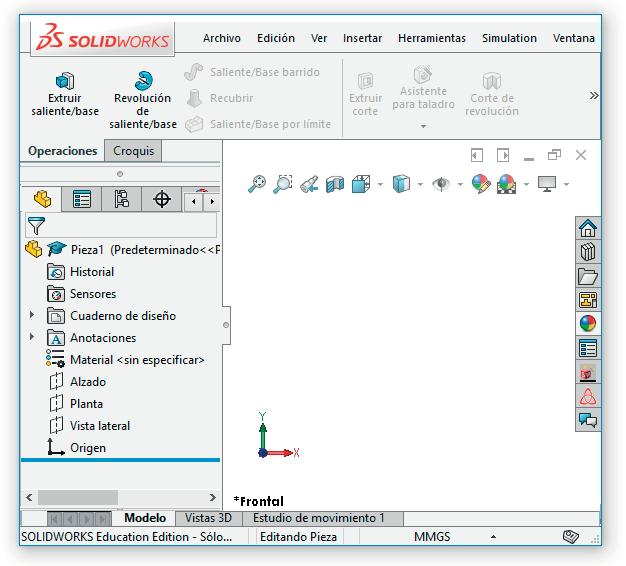
Task: Expand the Anotaciones node
Action: pyautogui.click(x=32, y=337)
